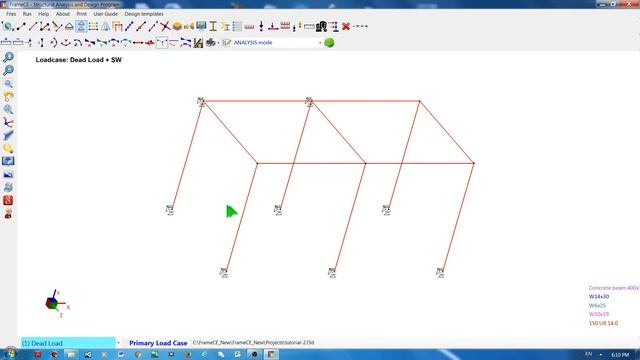This screenshot has height=360, width=640.
Task: Click the Primary Load Case label
Action: [158, 343]
